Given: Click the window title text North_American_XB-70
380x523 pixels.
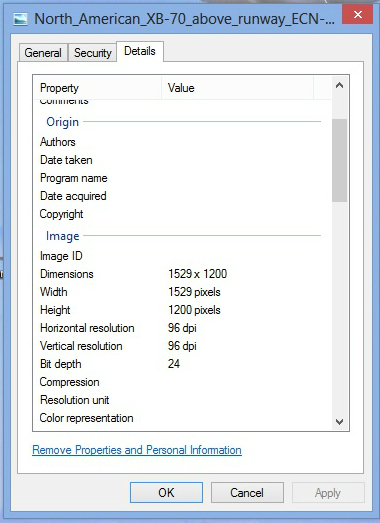Looking at the screenshot, I should point(184,19).
